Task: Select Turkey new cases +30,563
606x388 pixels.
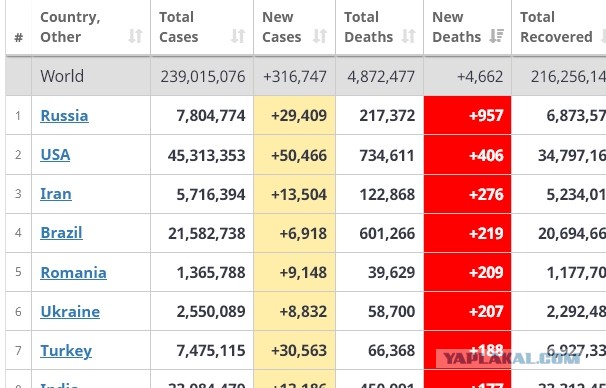Action: pos(299,351)
